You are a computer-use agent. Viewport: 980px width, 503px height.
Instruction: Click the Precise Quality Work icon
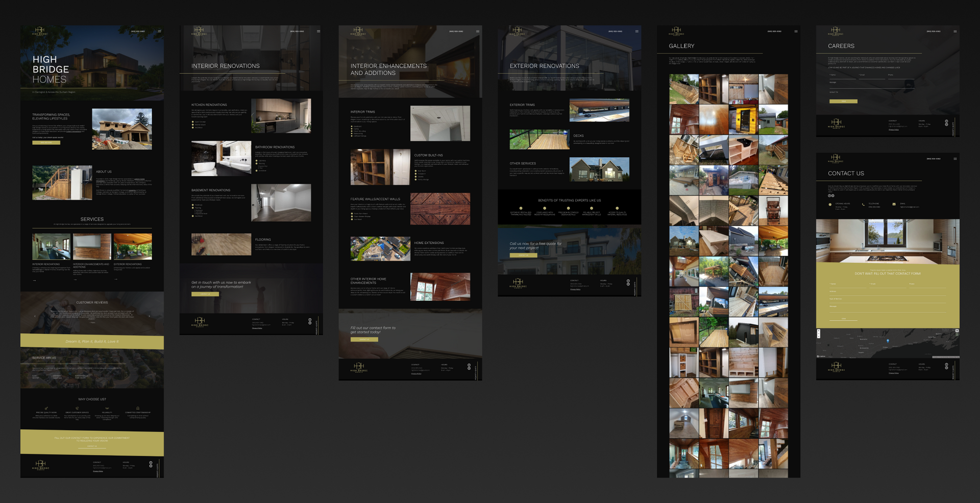pos(46,409)
